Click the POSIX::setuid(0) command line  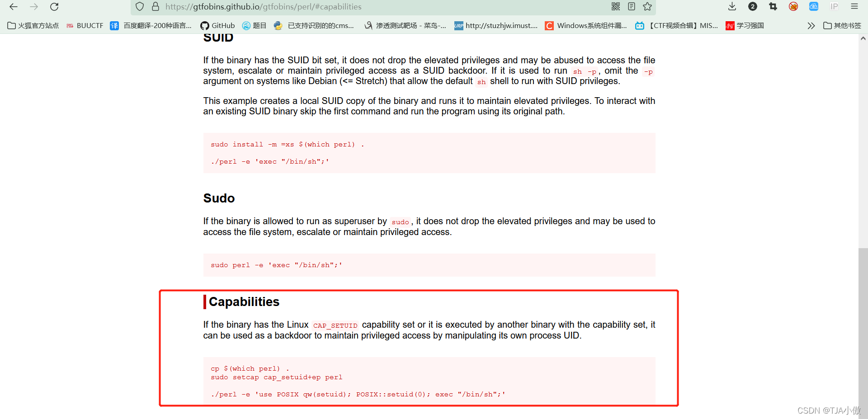358,394
